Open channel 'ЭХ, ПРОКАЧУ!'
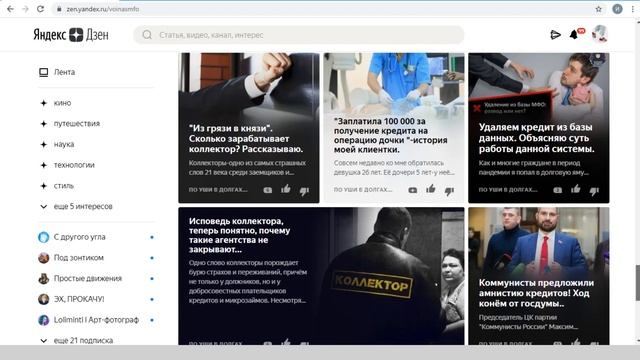This screenshot has width=640, height=360. coord(79,299)
